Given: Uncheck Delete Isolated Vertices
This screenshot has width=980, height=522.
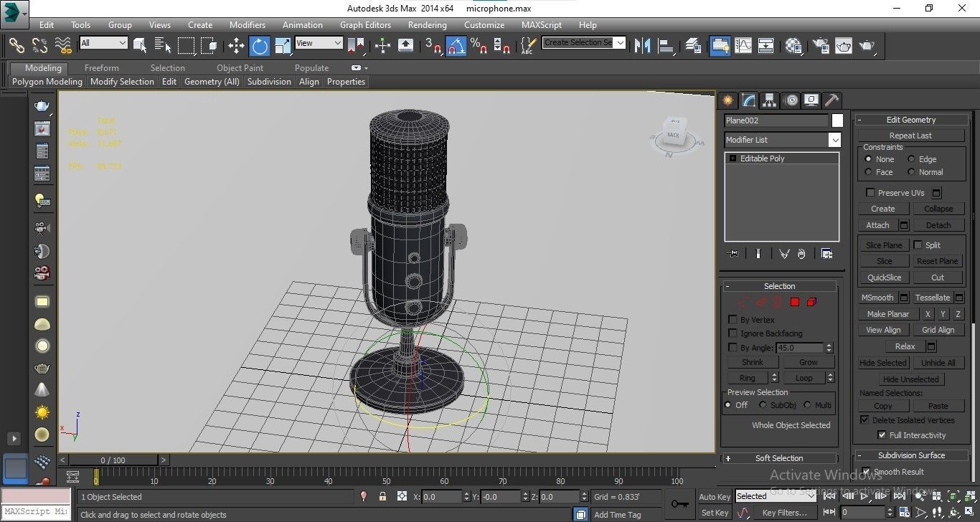Looking at the screenshot, I should (x=864, y=420).
